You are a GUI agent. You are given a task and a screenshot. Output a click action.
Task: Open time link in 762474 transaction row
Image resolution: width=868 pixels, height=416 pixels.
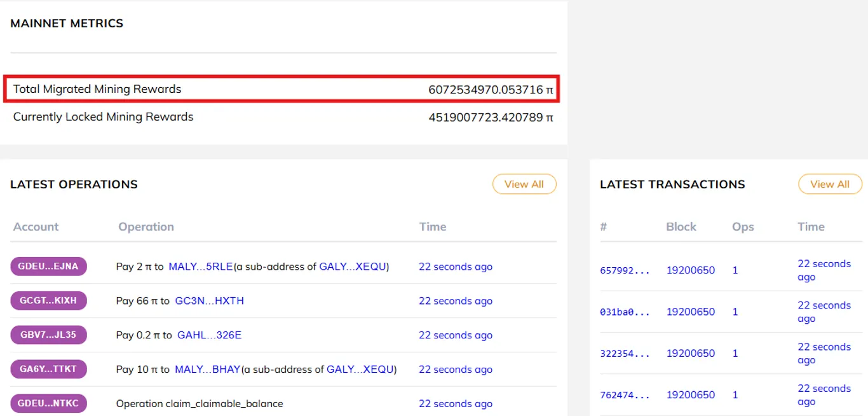coord(824,395)
